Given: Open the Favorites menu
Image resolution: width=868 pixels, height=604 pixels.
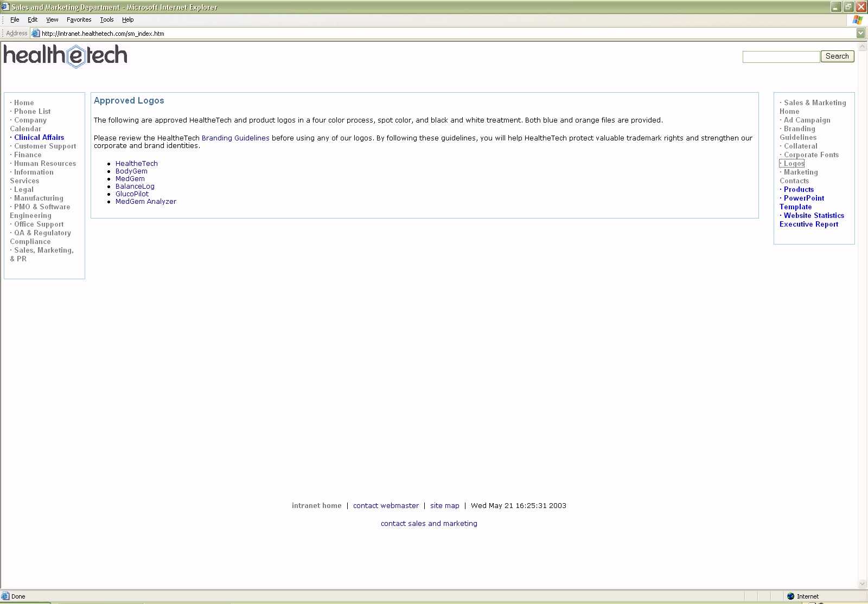Looking at the screenshot, I should [79, 20].
